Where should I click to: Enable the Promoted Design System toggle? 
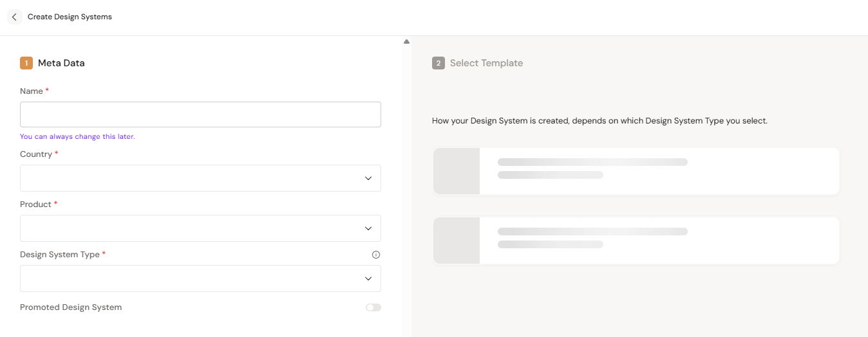click(x=373, y=307)
